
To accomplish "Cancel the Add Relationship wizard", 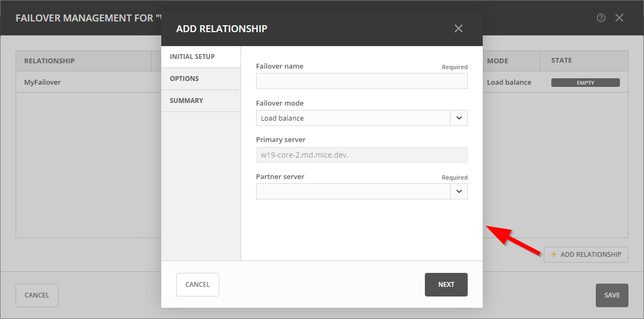I will [x=197, y=284].
